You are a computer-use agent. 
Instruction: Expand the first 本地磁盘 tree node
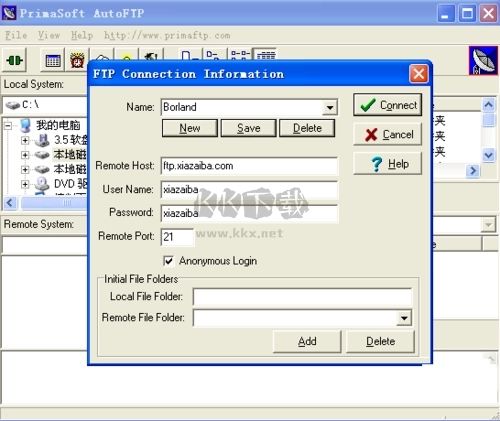[x=25, y=155]
